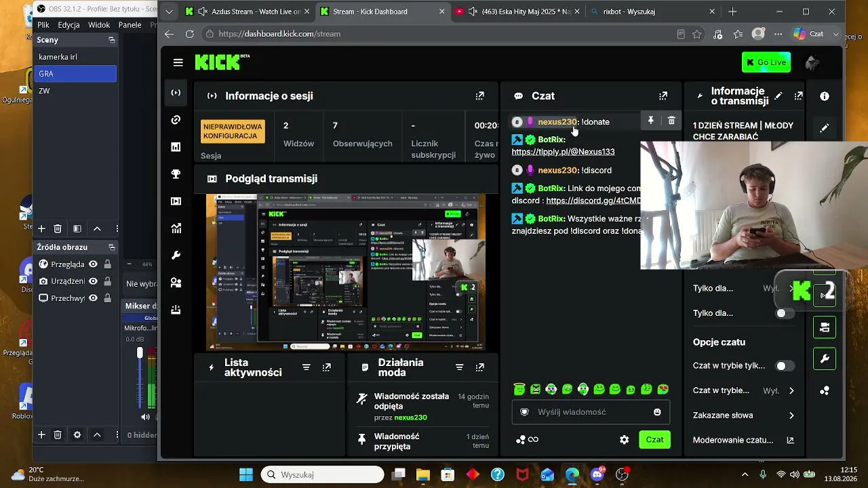The height and width of the screenshot is (488, 868).
Task: Open the wrench icon in Kick's left sidebar
Action: 176,256
